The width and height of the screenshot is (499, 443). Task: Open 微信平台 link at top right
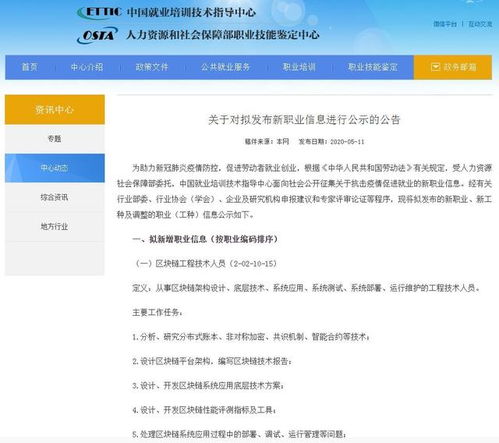pyautogui.click(x=445, y=24)
